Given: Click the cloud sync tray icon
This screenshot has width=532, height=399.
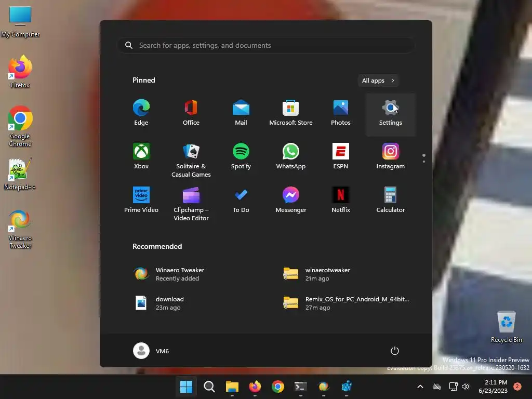Looking at the screenshot, I should pos(437,387).
